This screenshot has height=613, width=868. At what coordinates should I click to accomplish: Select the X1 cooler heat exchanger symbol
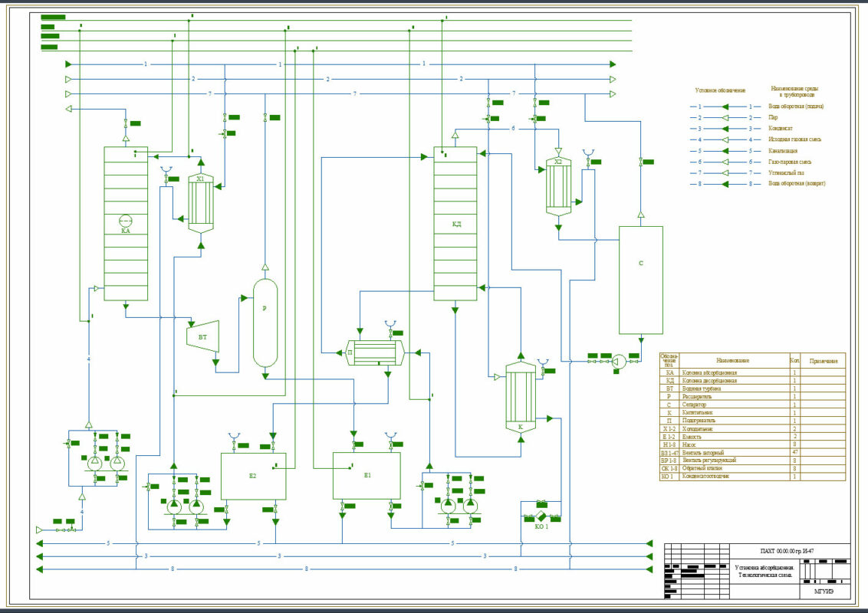click(x=200, y=203)
